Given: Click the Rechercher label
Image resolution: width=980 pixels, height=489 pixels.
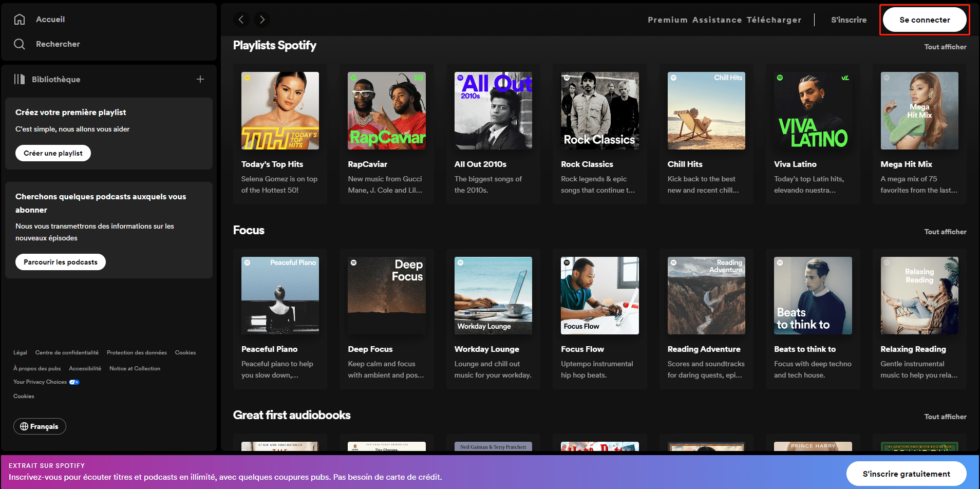Looking at the screenshot, I should (58, 44).
